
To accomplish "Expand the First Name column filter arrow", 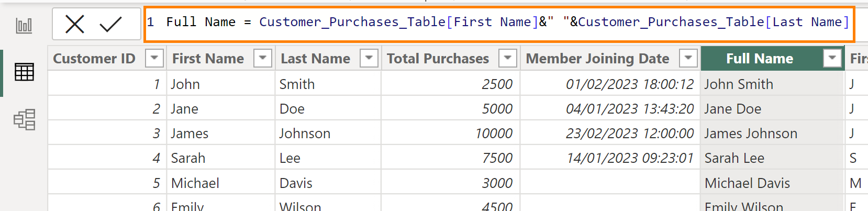I will [263, 58].
